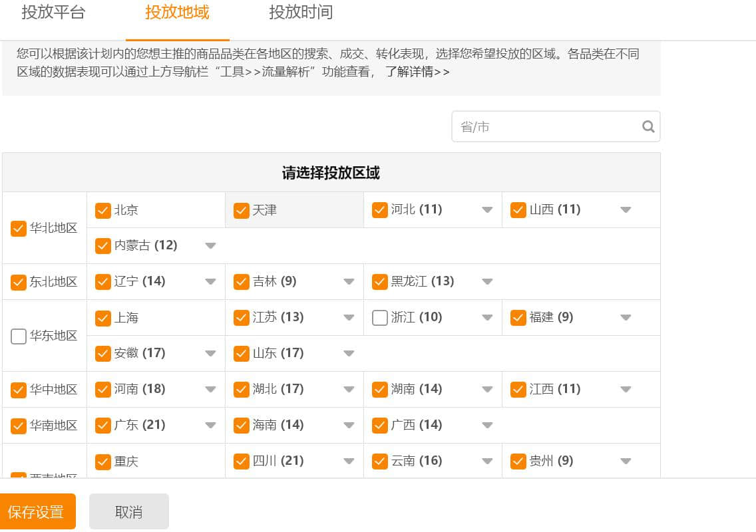The height and width of the screenshot is (532, 756).
Task: Uncheck the 上海 checkbox
Action: click(103, 318)
